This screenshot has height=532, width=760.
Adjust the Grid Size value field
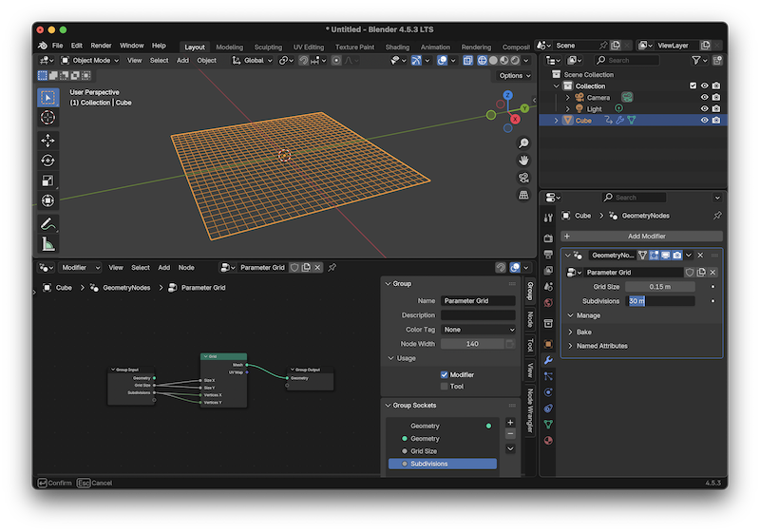click(x=659, y=286)
